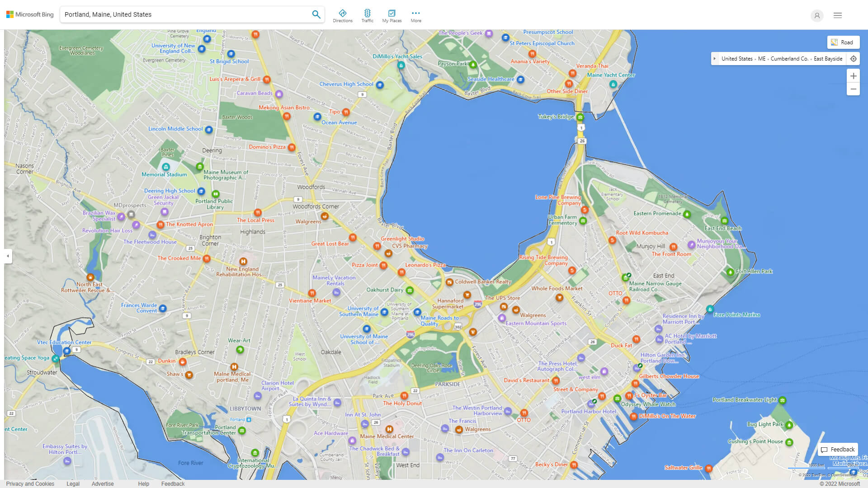Open the More menu in the toolbar
The width and height of the screenshot is (868, 488).
[x=415, y=14]
